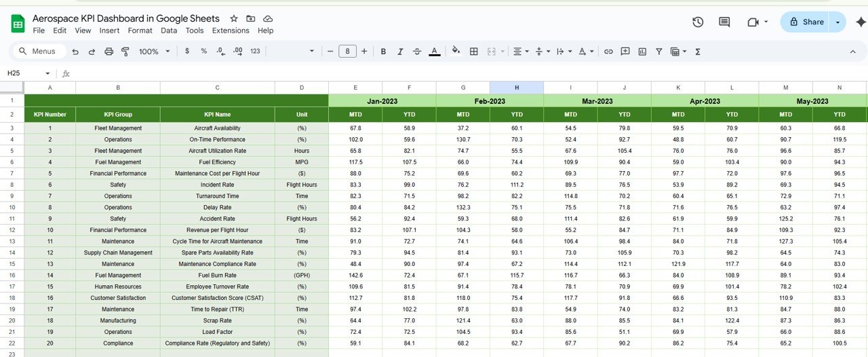The width and height of the screenshot is (868, 357).
Task: Open the Format menu
Action: point(140,31)
